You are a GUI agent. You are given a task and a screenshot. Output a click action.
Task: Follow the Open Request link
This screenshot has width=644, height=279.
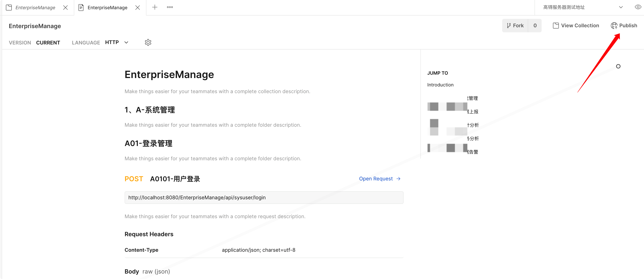pyautogui.click(x=379, y=179)
